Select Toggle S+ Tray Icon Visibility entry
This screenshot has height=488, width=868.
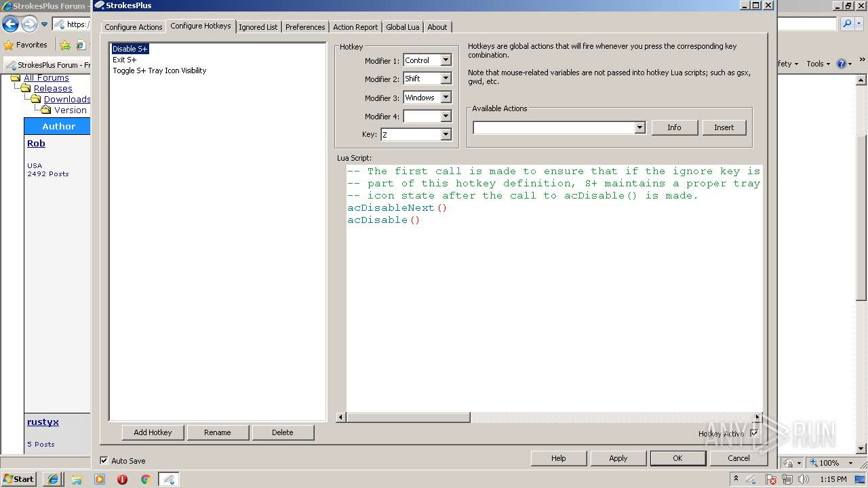(x=159, y=70)
